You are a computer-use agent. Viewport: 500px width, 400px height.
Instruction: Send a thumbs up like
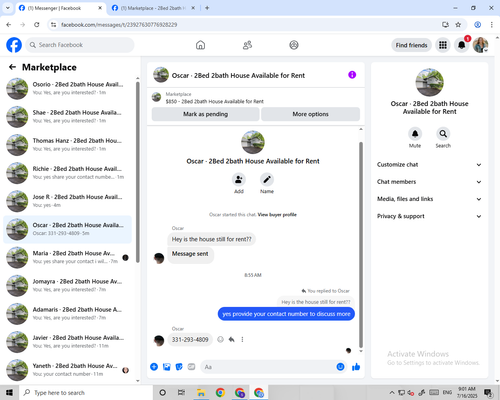(356, 367)
